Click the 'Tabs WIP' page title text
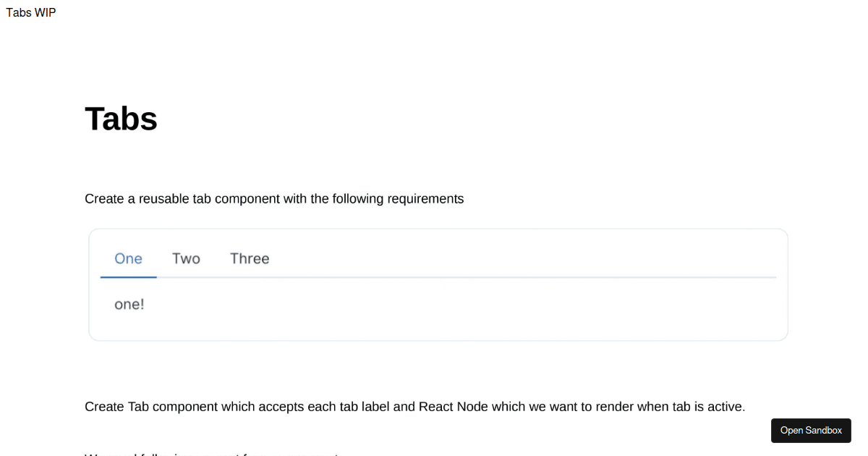 click(x=31, y=13)
